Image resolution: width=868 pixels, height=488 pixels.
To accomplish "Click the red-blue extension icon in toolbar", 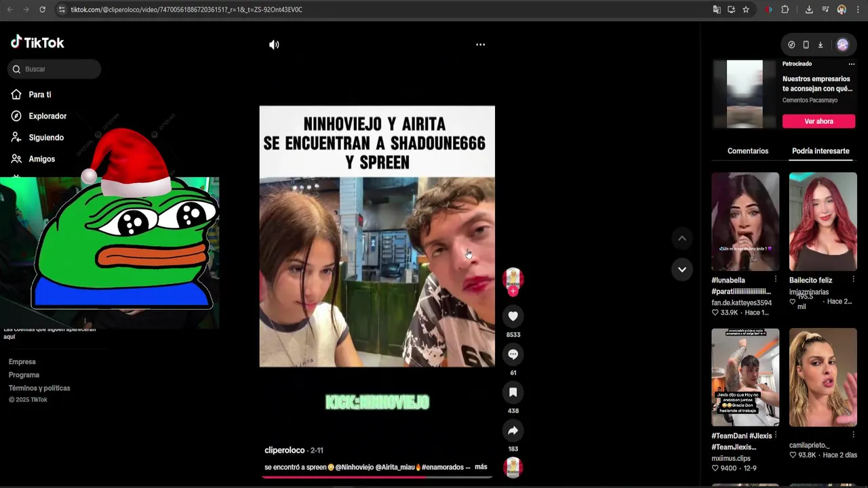I will pyautogui.click(x=768, y=9).
